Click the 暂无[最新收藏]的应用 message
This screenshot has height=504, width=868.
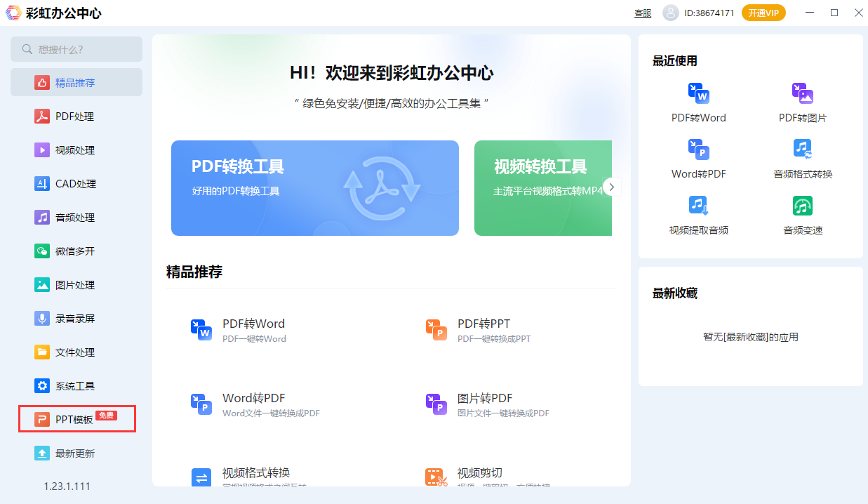(x=751, y=337)
